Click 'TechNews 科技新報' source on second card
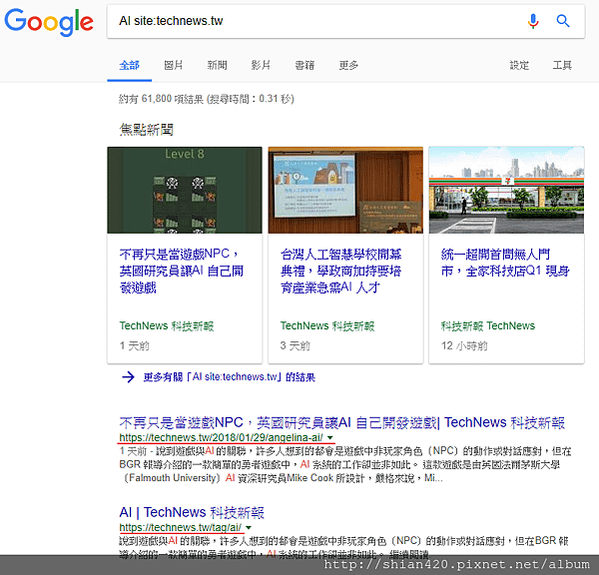 (327, 326)
